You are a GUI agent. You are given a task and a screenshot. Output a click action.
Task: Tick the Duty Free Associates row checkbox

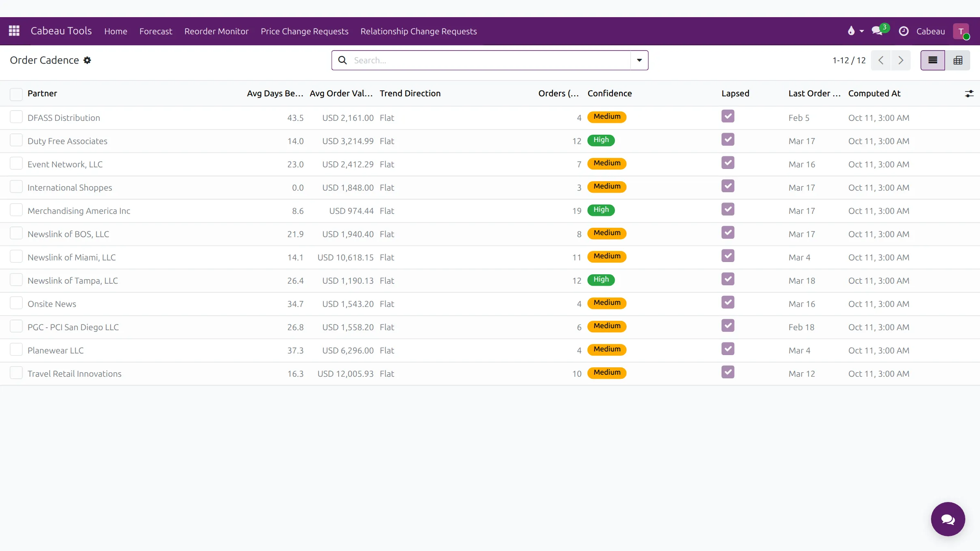pos(16,140)
